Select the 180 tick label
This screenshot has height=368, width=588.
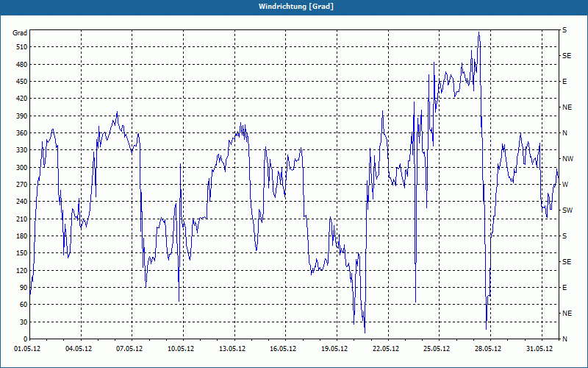pyautogui.click(x=22, y=236)
